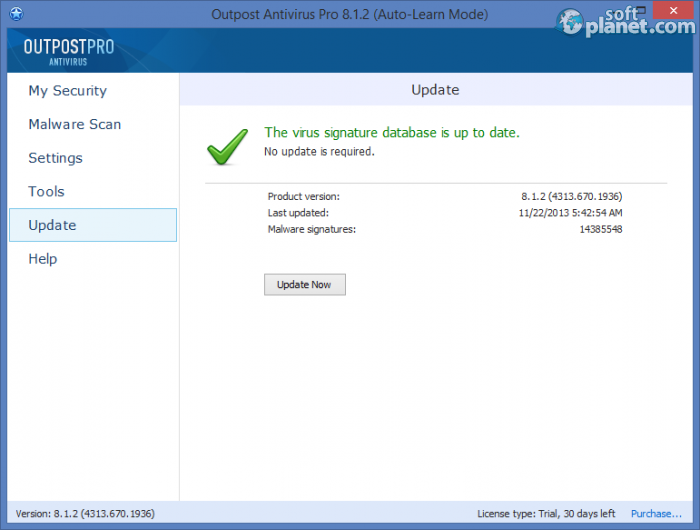Follow the Purchase link
This screenshot has height=530, width=700.
pyautogui.click(x=656, y=514)
